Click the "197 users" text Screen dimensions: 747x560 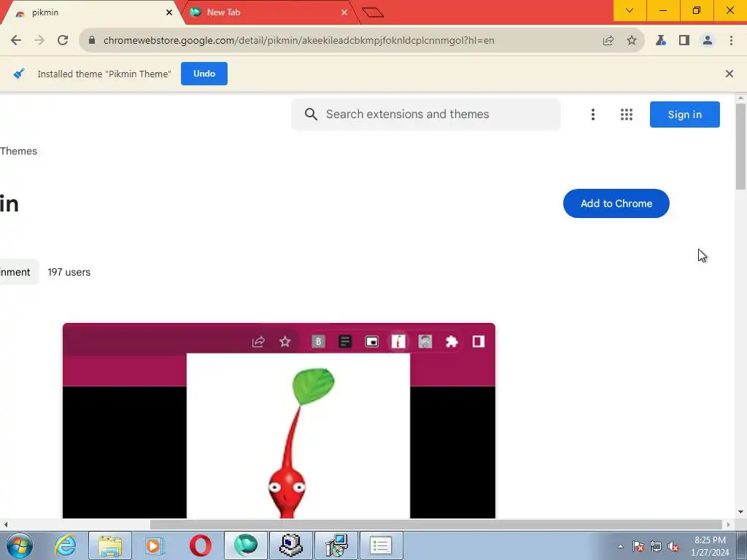pos(69,273)
